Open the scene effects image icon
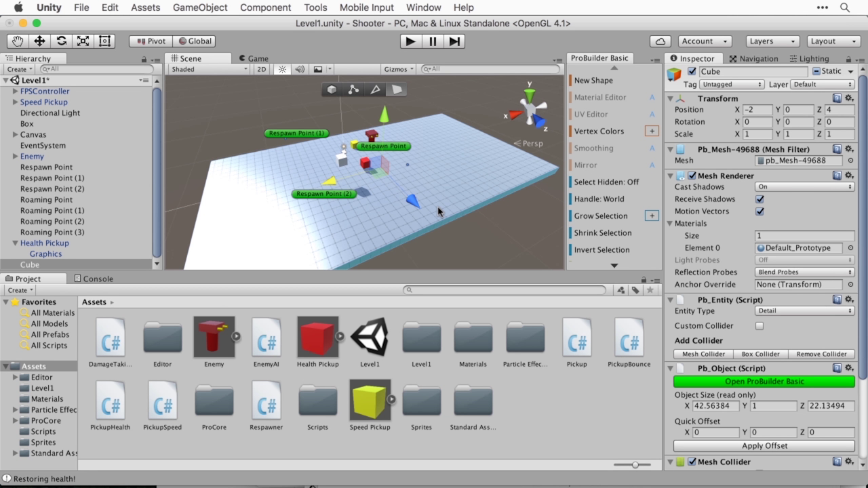Image resolution: width=868 pixels, height=488 pixels. point(317,69)
